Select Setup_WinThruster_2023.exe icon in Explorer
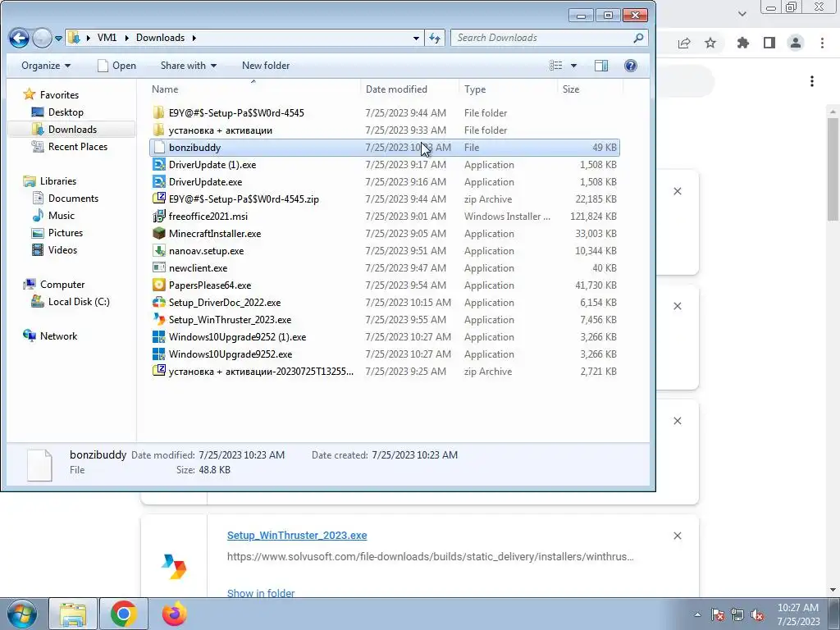 (x=158, y=319)
